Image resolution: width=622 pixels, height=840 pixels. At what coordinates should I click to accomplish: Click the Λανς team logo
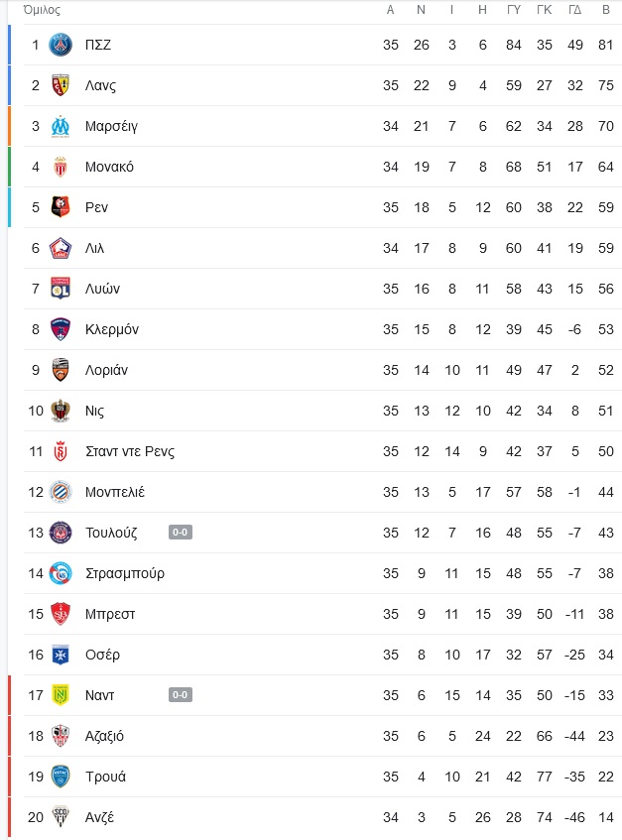click(61, 85)
